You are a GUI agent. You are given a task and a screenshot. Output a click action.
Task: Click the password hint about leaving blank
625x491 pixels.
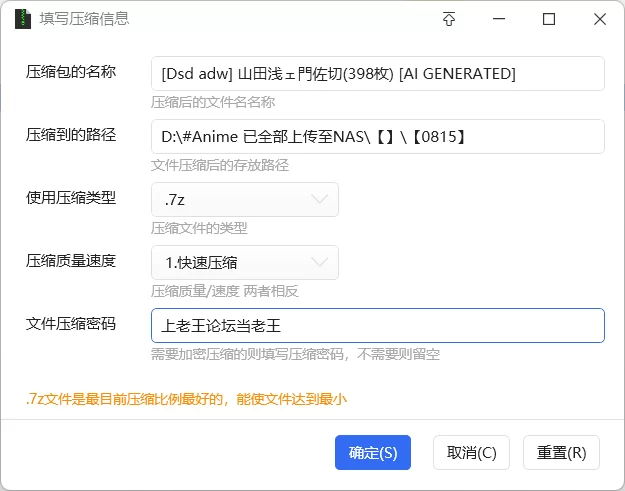coord(295,354)
